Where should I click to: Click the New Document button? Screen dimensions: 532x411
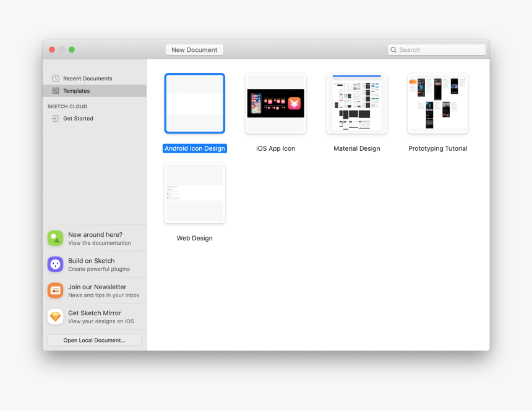click(x=194, y=50)
